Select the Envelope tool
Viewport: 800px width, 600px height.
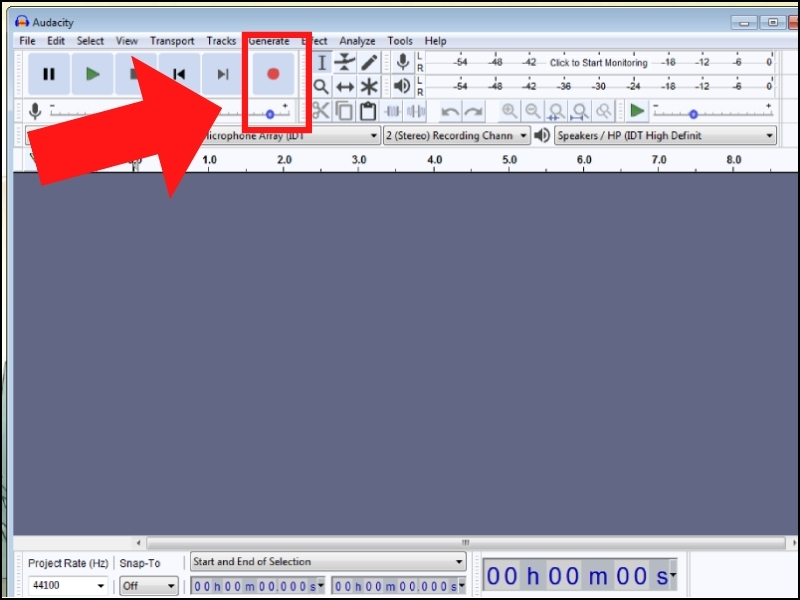(345, 62)
